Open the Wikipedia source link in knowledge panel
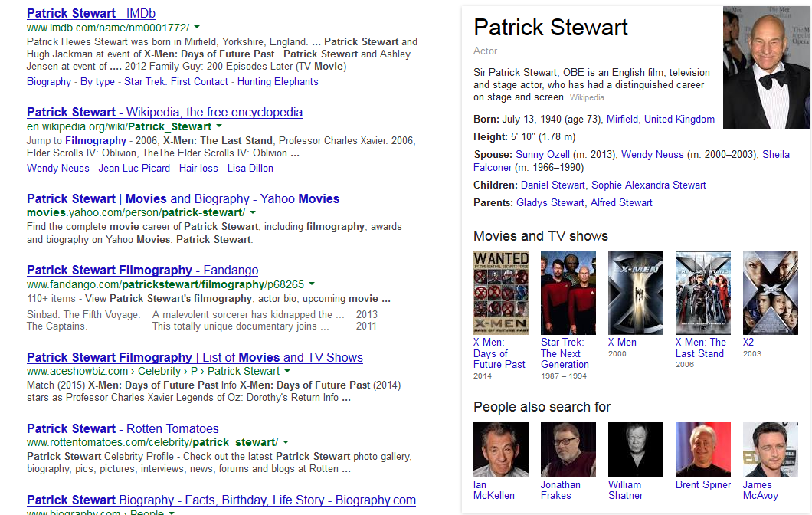 587,97
